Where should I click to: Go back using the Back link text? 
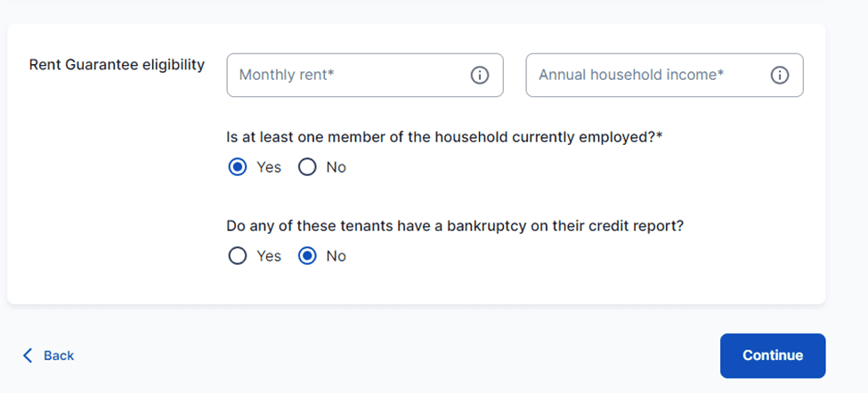pyautogui.click(x=59, y=356)
